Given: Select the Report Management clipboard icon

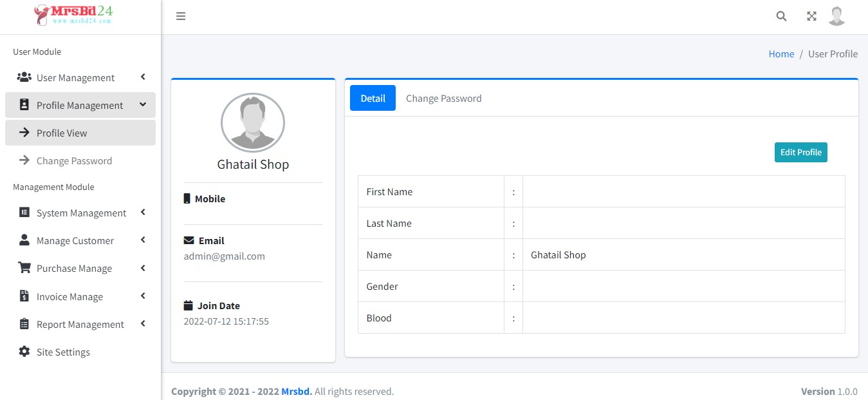Looking at the screenshot, I should click(24, 324).
